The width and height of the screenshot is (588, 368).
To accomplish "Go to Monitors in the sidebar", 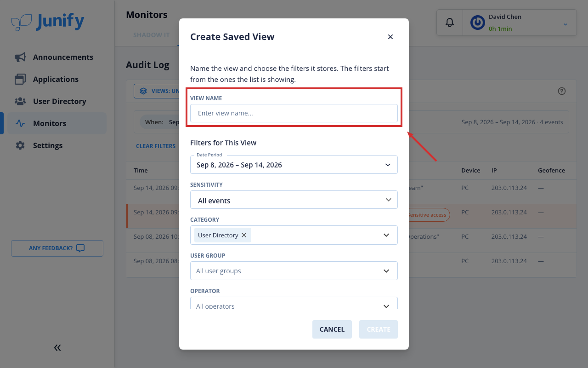I will 57,123.
